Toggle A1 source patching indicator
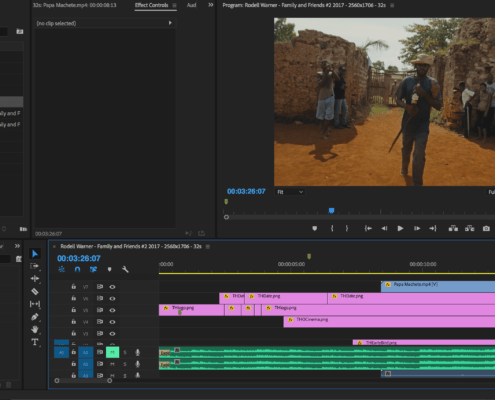Image resolution: width=495 pixels, height=400 pixels. coord(61,352)
